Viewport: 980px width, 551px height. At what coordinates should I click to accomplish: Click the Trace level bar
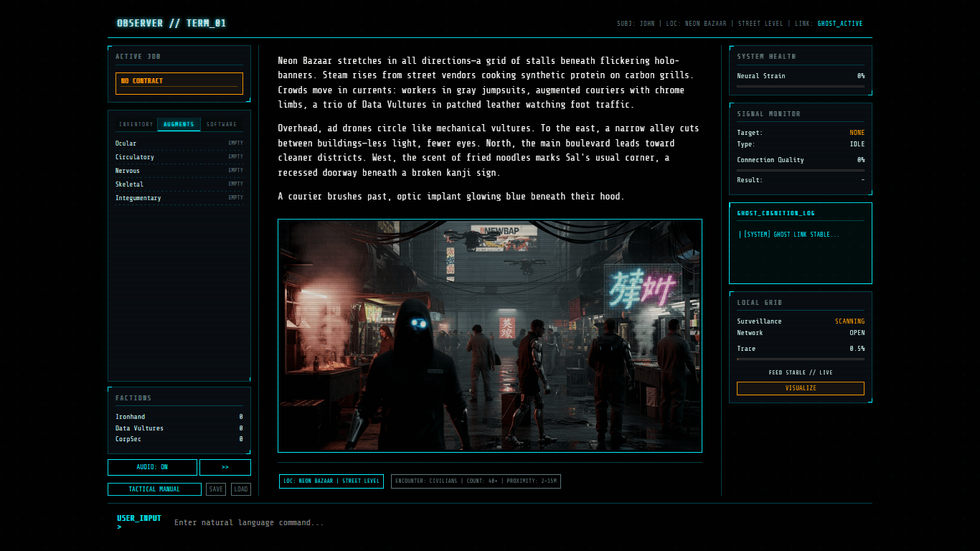tap(800, 359)
